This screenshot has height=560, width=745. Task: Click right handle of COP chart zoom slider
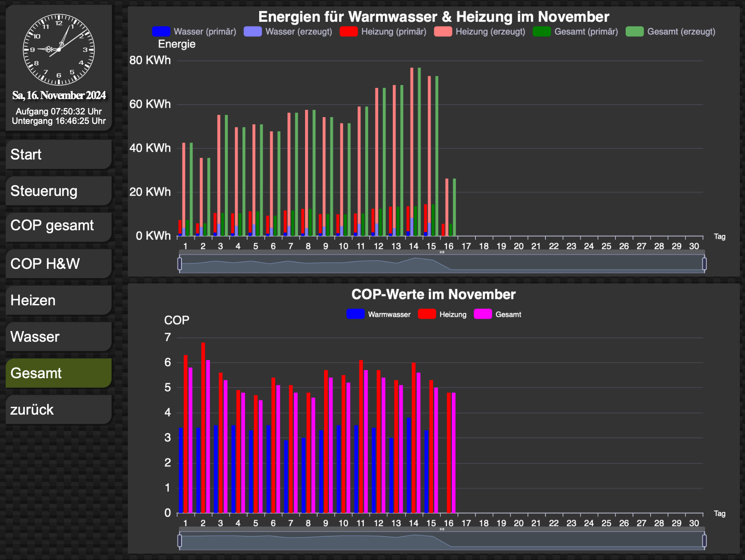click(x=704, y=541)
